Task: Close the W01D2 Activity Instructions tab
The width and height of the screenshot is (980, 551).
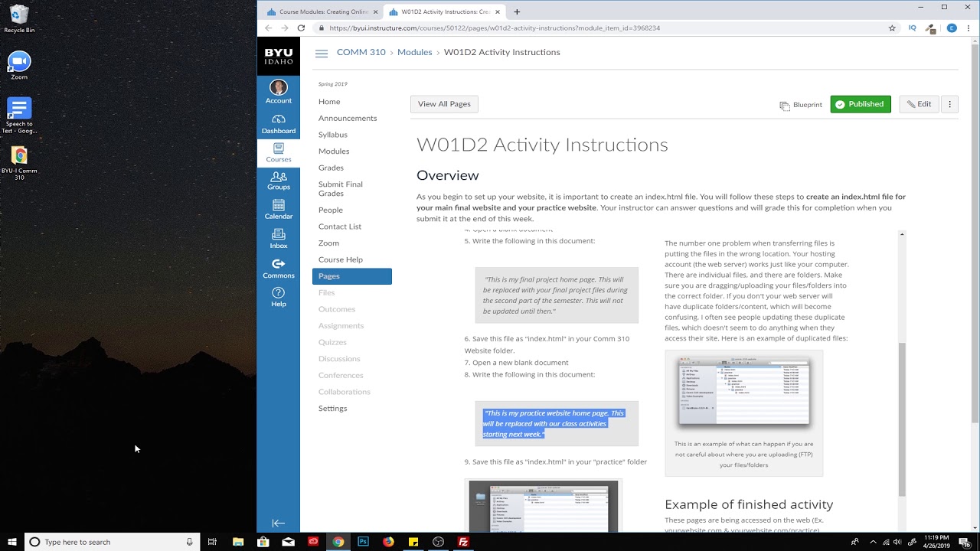Action: [498, 12]
